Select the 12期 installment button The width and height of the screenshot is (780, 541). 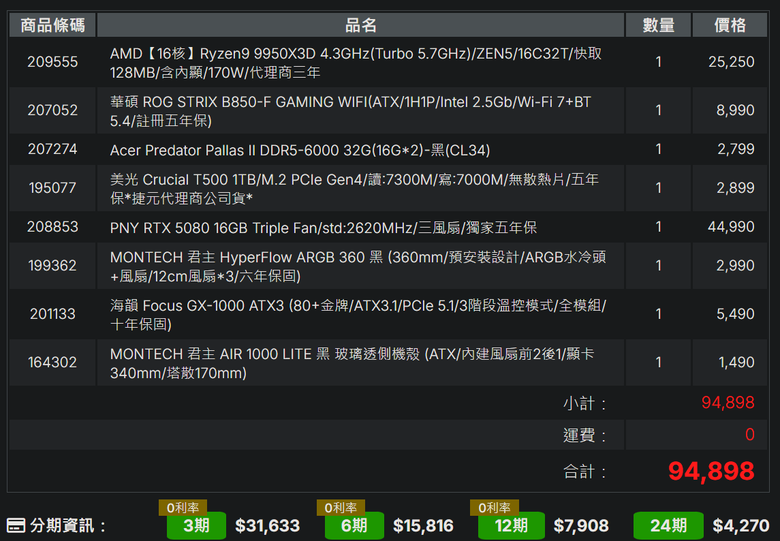(x=511, y=526)
